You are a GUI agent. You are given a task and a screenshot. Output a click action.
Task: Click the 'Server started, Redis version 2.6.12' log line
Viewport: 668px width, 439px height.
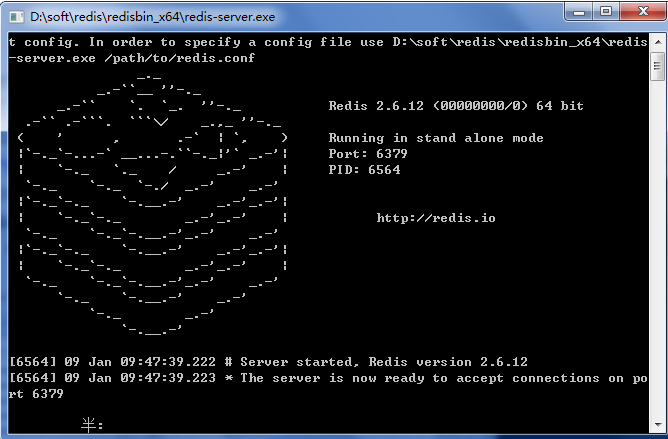point(268,362)
